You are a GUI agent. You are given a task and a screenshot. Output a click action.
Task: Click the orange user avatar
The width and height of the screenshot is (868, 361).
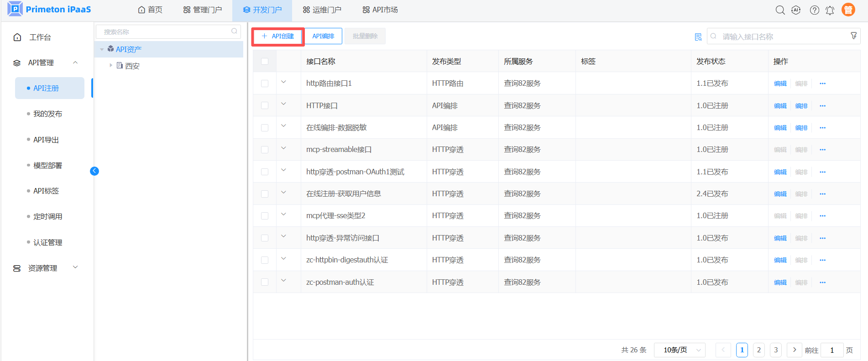(x=848, y=10)
